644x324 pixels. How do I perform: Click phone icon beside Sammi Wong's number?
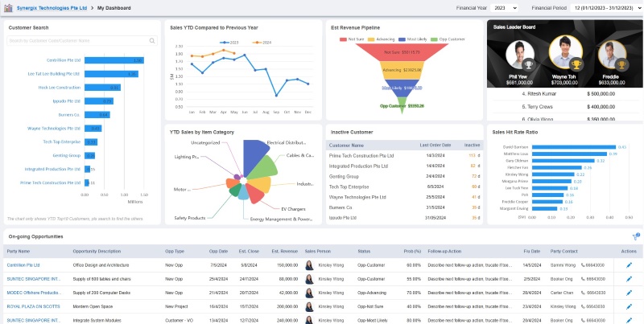(x=581, y=265)
